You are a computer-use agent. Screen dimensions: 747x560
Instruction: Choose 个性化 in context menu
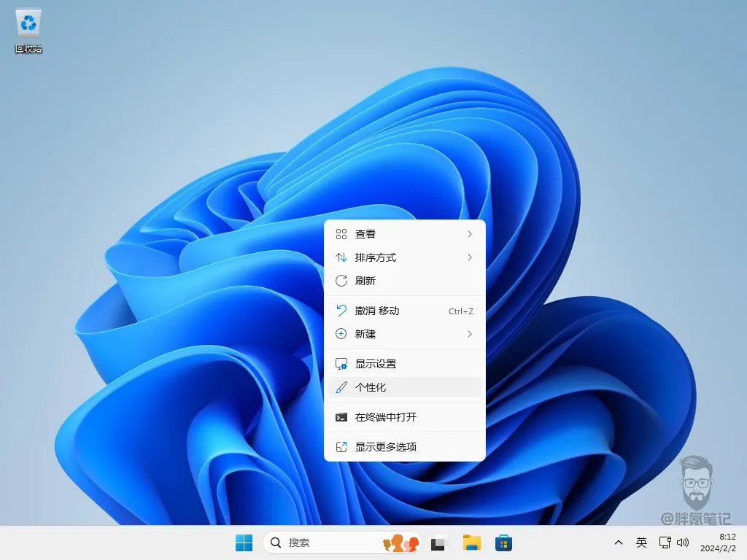click(x=404, y=387)
